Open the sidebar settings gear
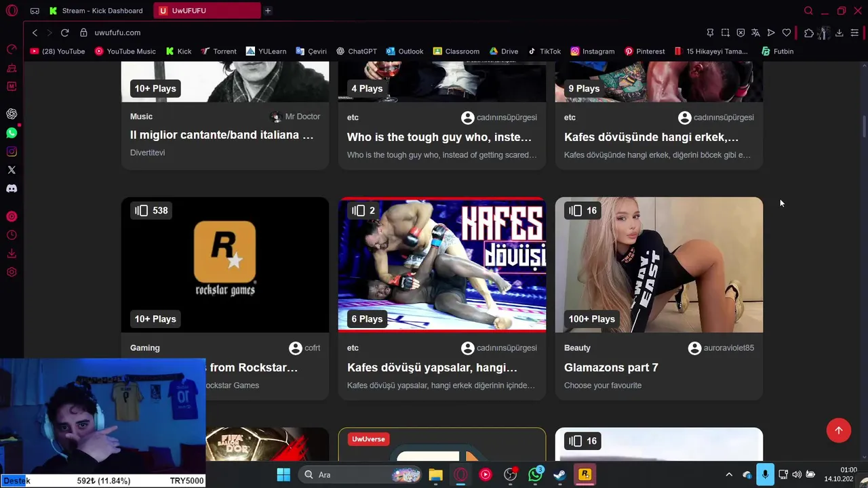The height and width of the screenshot is (488, 868). pyautogui.click(x=12, y=272)
